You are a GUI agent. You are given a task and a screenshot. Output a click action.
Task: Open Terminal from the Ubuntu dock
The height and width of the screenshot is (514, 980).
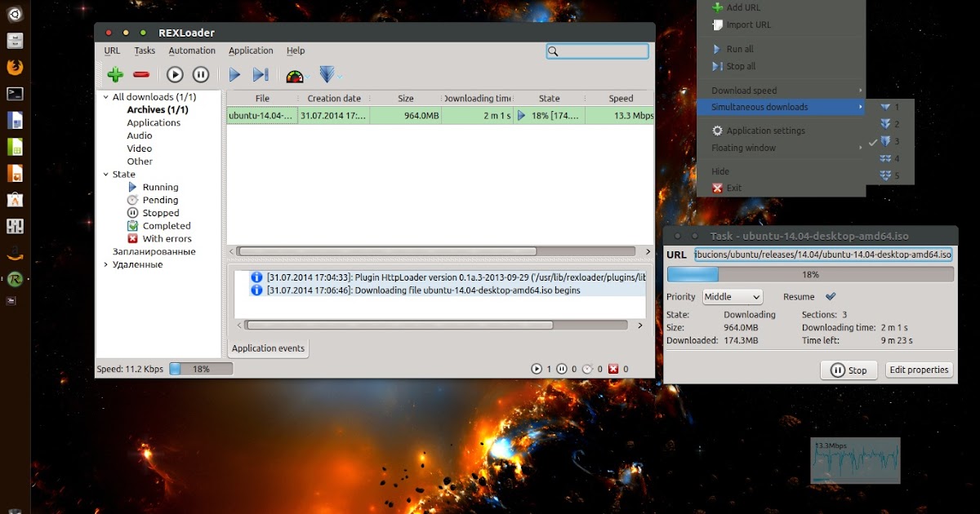tap(15, 93)
